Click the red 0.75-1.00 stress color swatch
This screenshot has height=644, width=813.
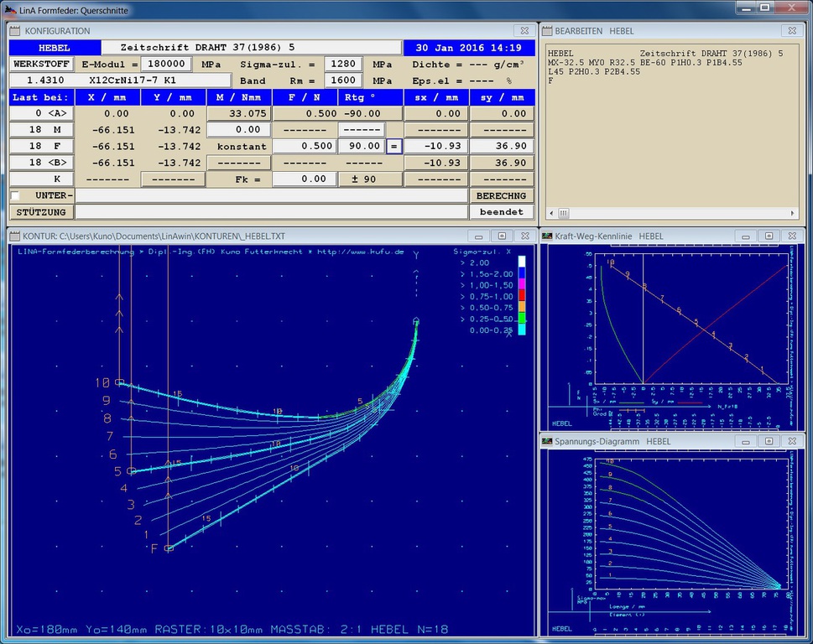click(521, 296)
